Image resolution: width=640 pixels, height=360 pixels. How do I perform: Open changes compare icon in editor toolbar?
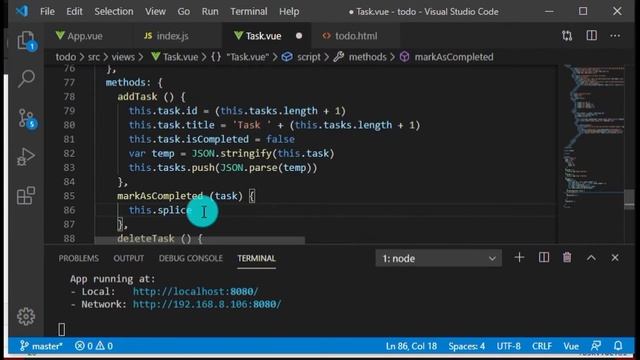pos(567,36)
